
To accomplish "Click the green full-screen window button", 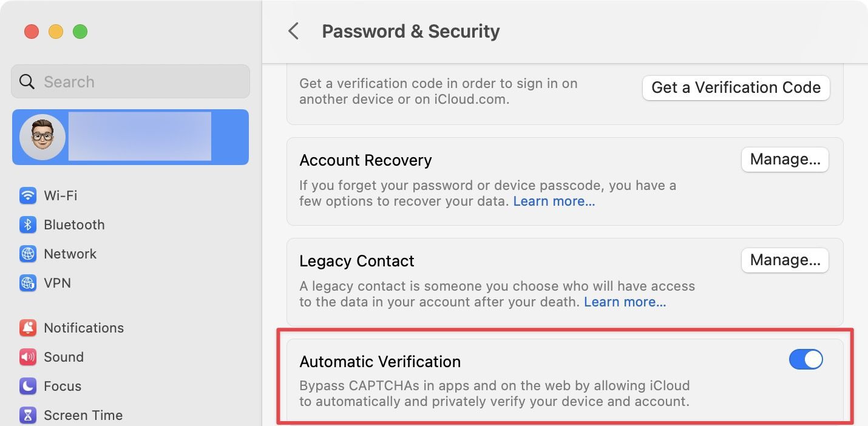I will pyautogui.click(x=80, y=32).
